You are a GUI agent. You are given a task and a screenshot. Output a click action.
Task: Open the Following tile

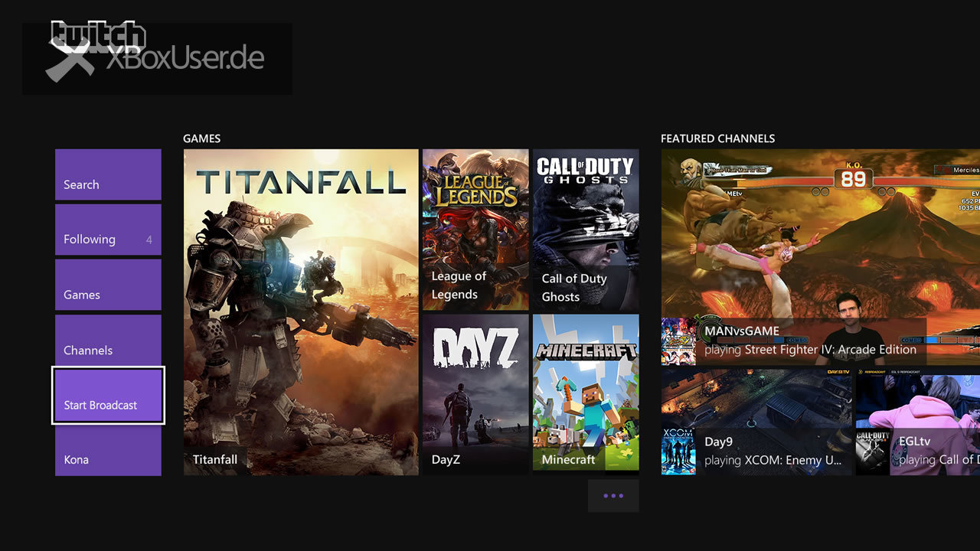pos(108,230)
